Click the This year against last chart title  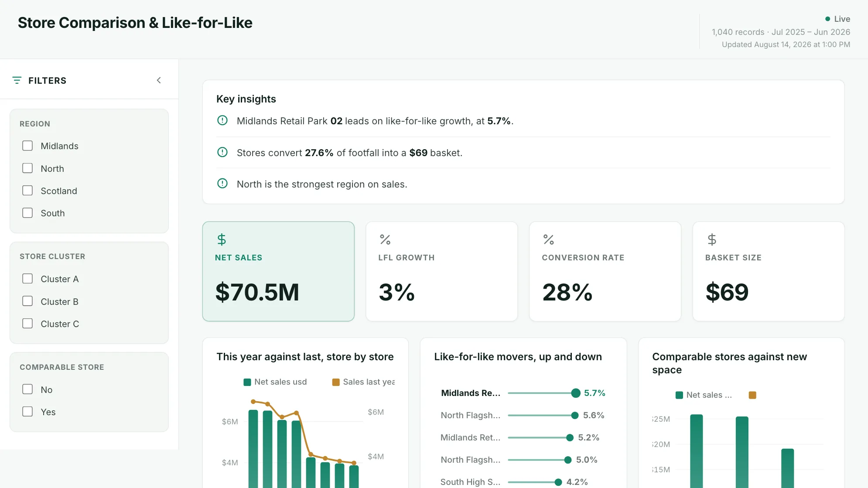(305, 357)
